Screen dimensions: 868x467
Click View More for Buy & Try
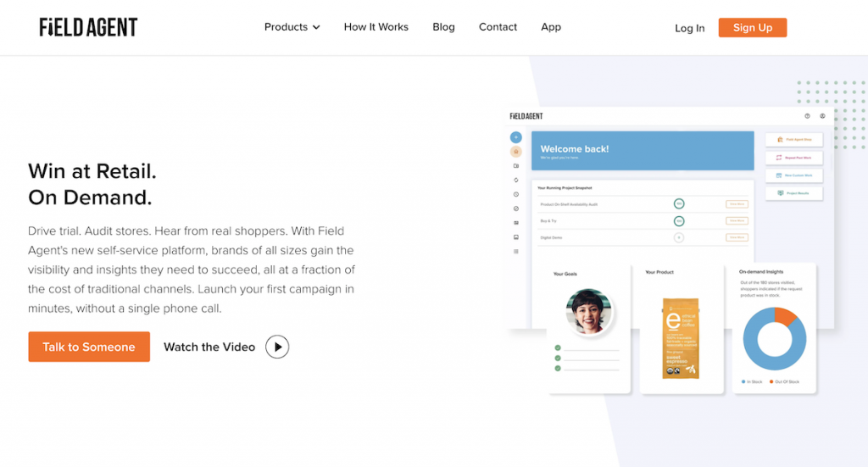tap(737, 220)
